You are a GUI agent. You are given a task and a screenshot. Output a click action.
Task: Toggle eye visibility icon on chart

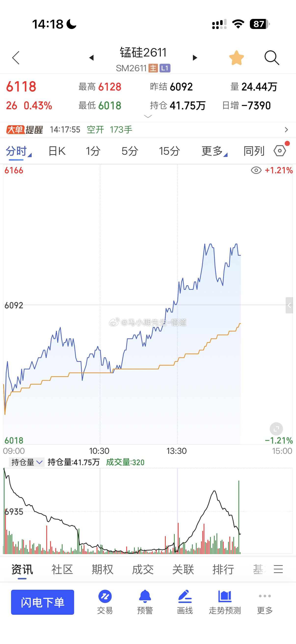(256, 170)
